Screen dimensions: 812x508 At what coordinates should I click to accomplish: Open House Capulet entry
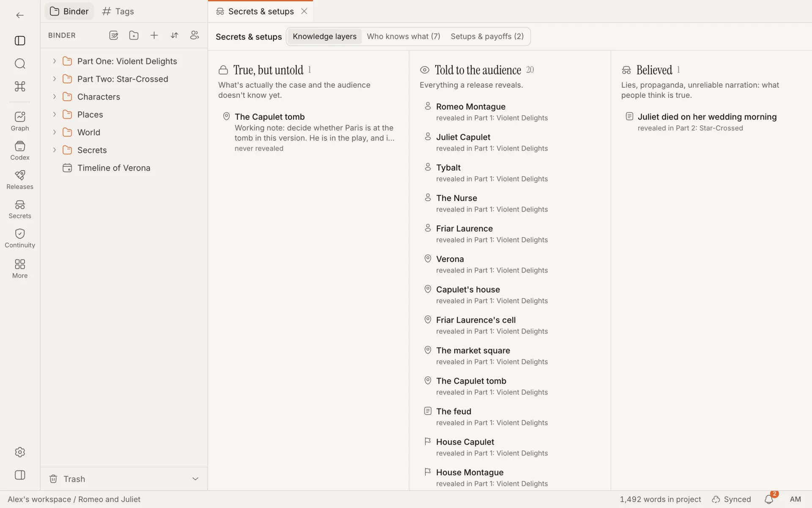(510, 447)
